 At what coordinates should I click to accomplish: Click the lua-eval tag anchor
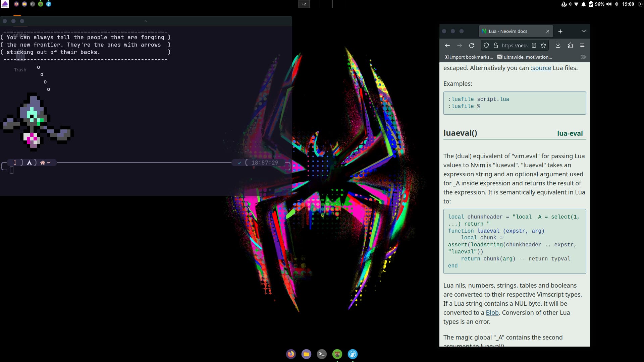point(570,133)
